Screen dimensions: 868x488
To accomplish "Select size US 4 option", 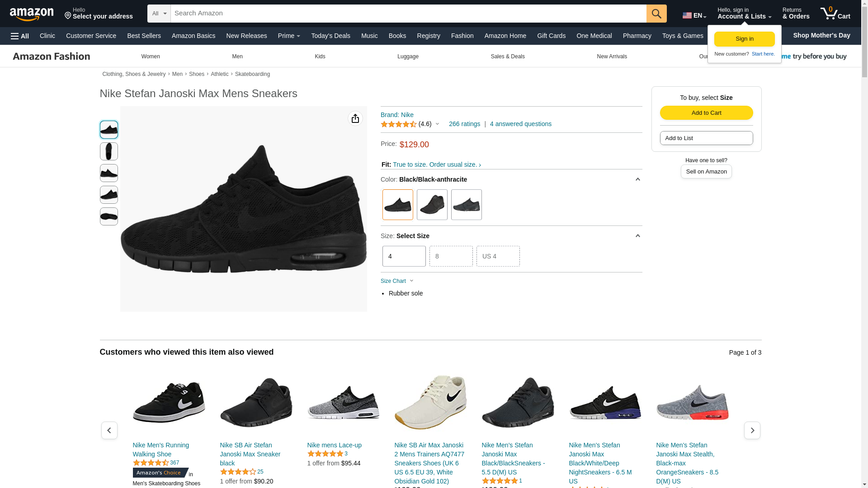I will pyautogui.click(x=498, y=256).
